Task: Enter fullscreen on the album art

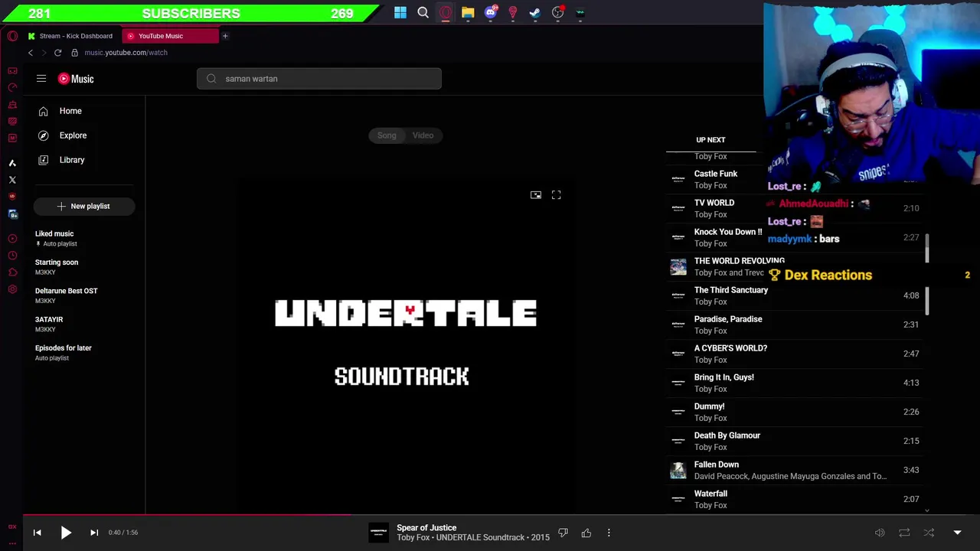Action: (x=557, y=195)
